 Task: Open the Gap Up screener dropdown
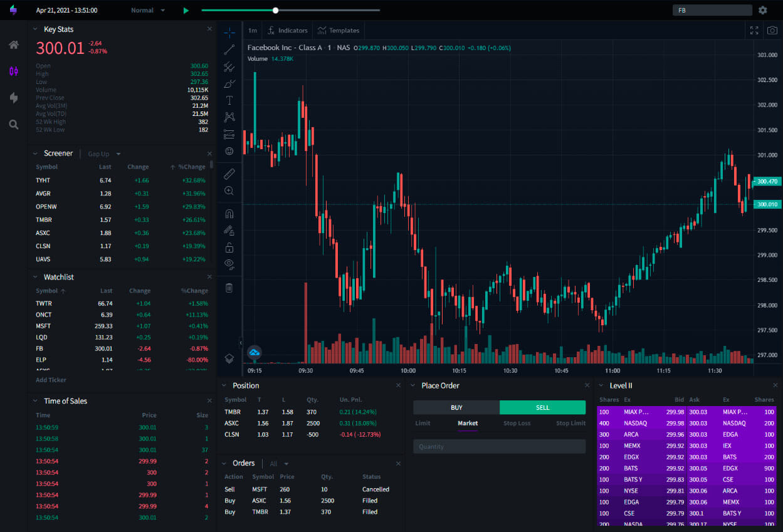point(102,154)
